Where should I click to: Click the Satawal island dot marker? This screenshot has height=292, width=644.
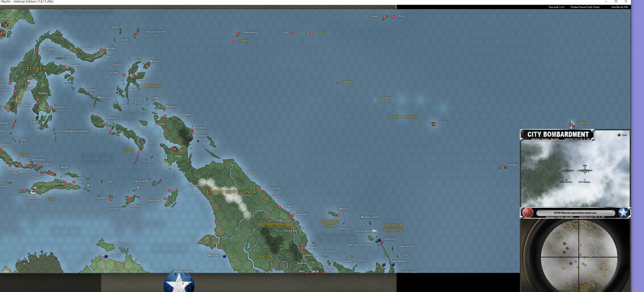point(375,100)
